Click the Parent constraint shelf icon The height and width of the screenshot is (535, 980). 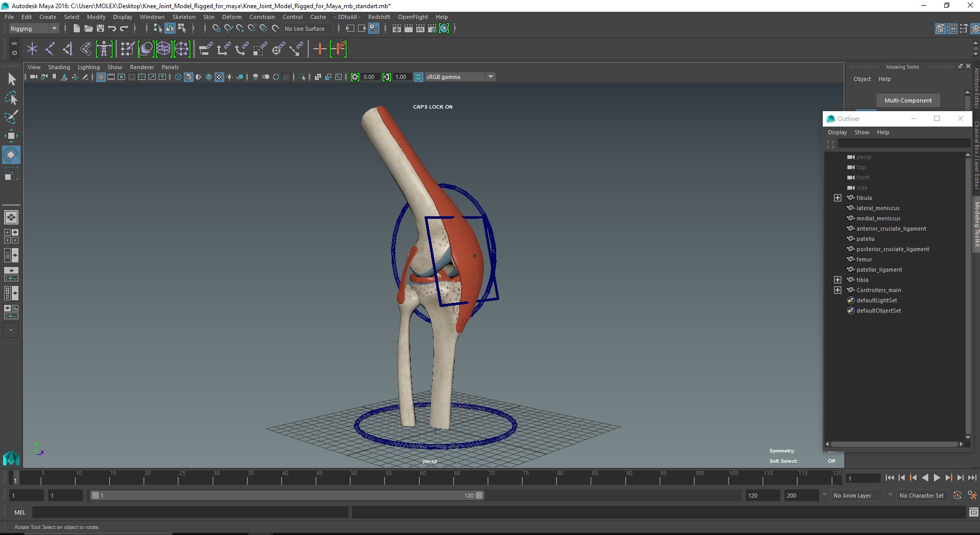[x=206, y=49]
